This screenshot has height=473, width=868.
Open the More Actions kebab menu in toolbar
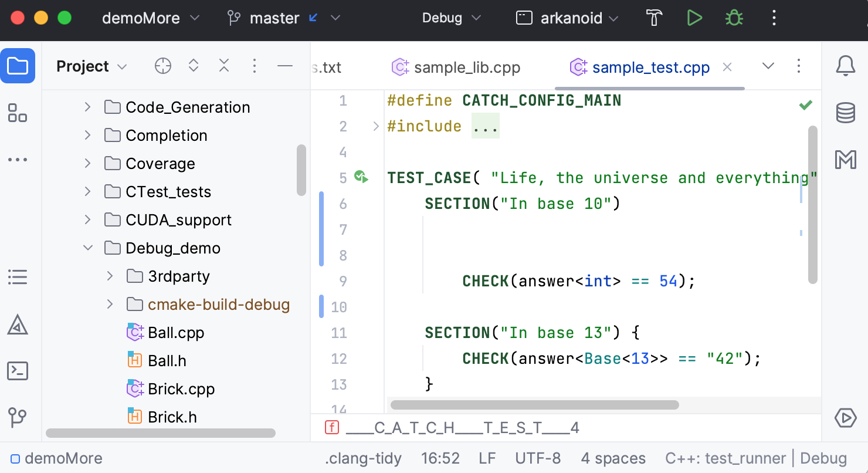(x=774, y=18)
